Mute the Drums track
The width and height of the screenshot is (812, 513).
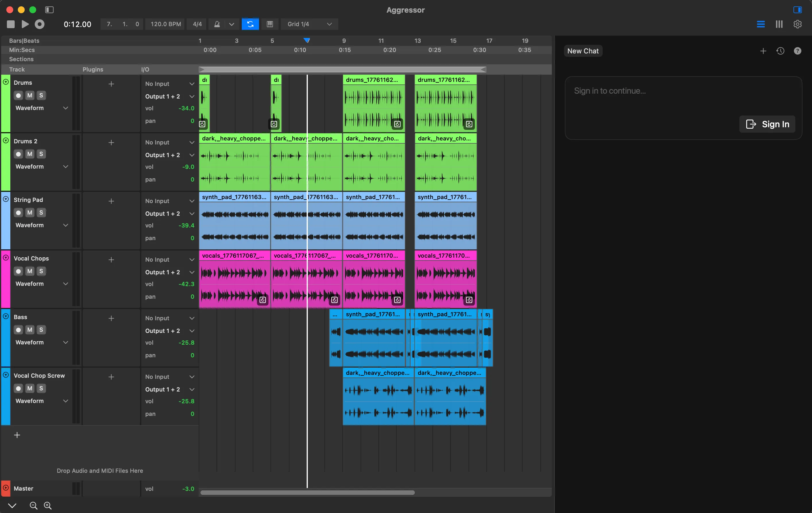tap(30, 95)
